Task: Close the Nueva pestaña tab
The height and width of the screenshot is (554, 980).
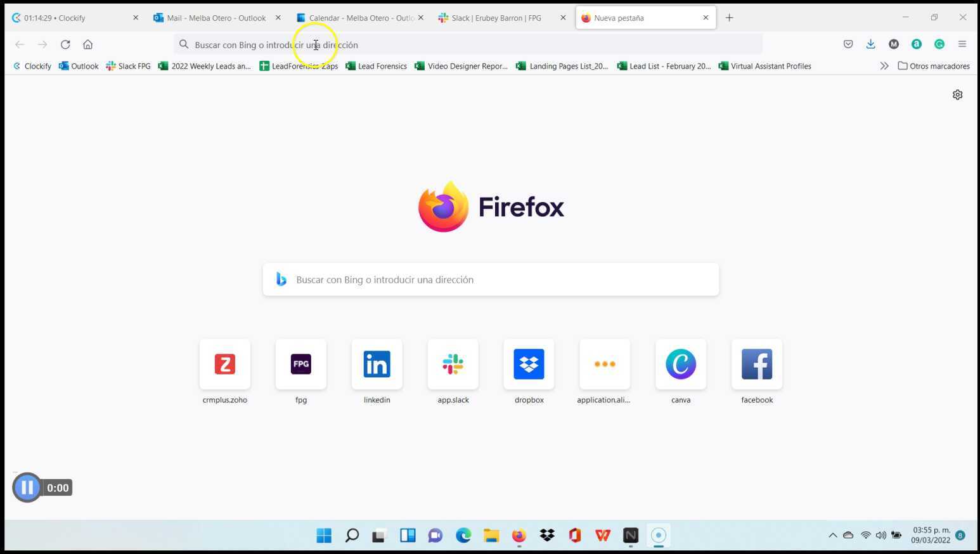Action: (706, 18)
